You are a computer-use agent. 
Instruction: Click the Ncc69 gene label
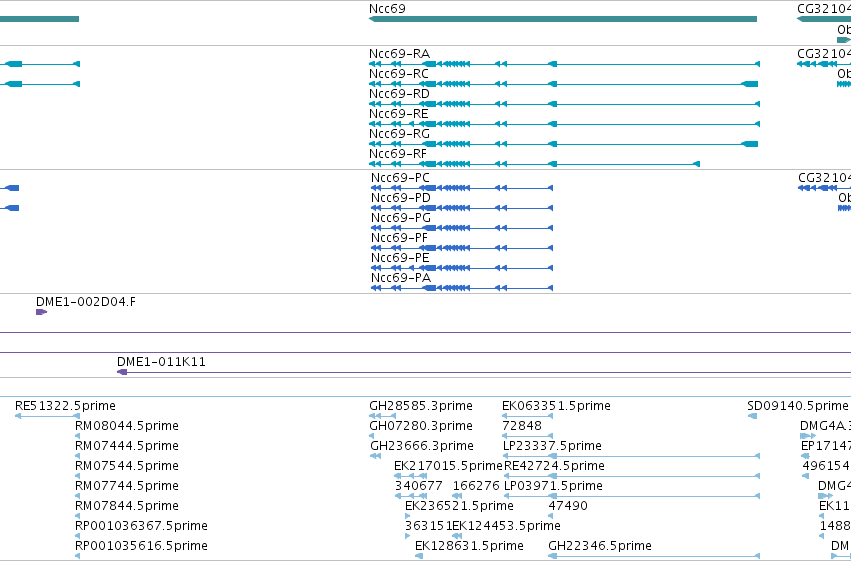coord(387,9)
